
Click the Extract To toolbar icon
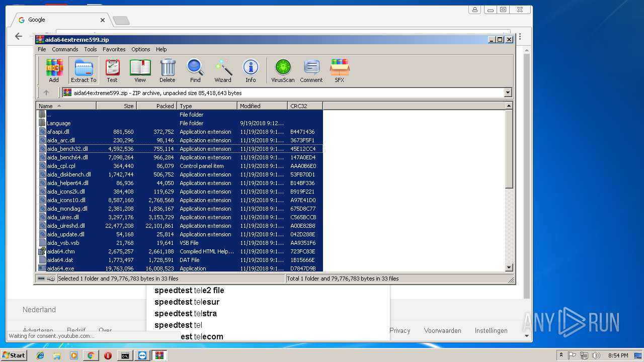tap(84, 70)
